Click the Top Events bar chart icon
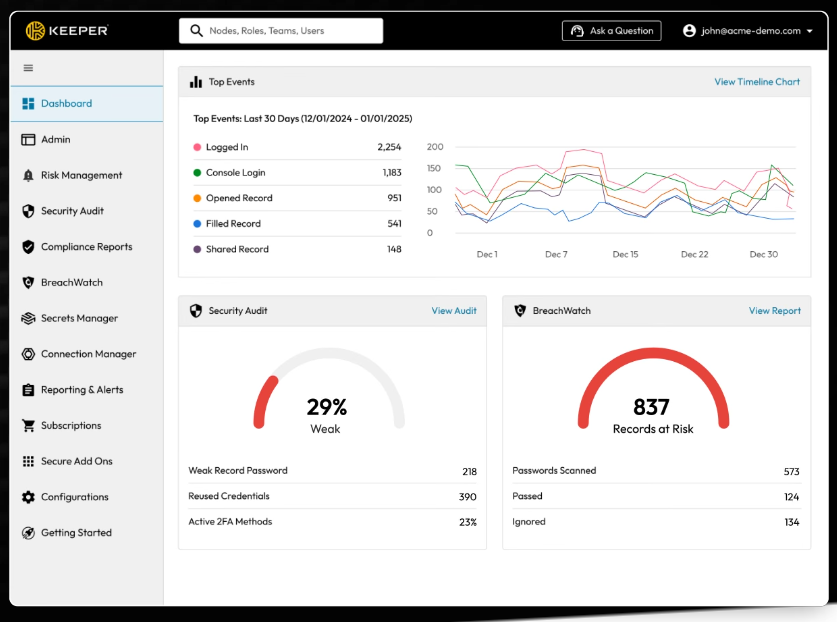Screen dimensions: 837x622 pyautogui.click(x=196, y=82)
